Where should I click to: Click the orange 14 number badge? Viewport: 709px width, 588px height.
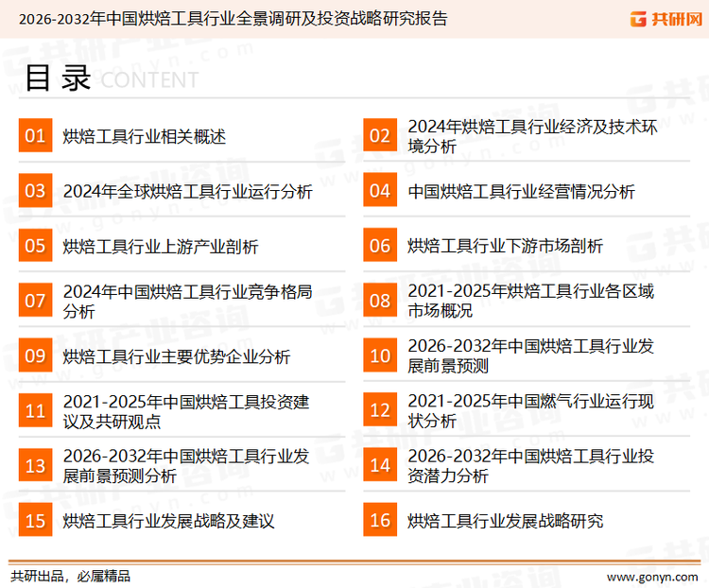pos(380,465)
